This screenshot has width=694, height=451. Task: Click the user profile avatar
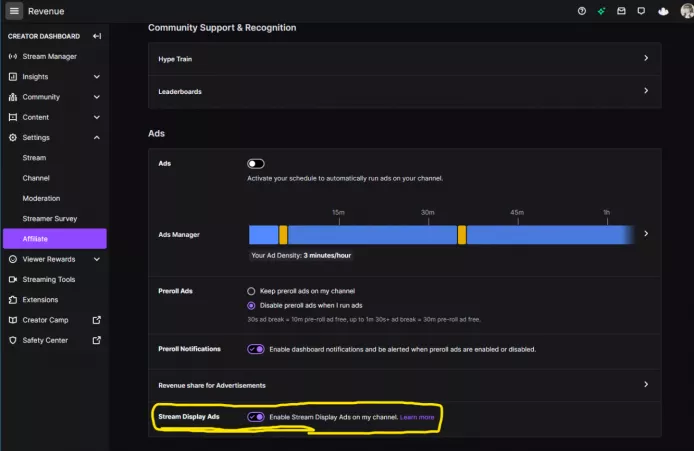[x=684, y=11]
